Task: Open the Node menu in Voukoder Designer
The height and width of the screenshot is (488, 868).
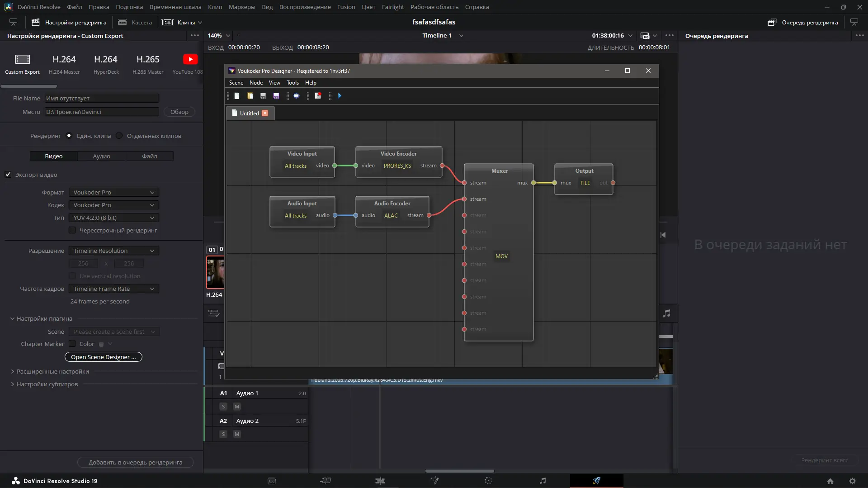Action: [256, 83]
